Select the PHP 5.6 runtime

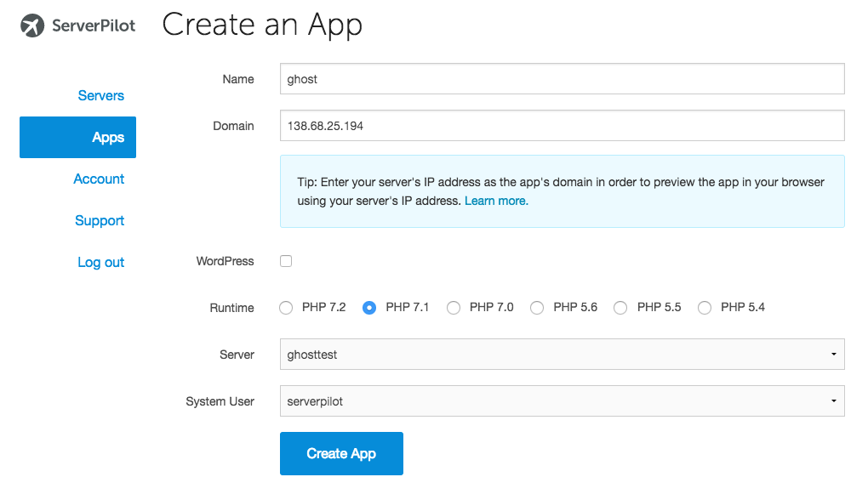pyautogui.click(x=537, y=307)
